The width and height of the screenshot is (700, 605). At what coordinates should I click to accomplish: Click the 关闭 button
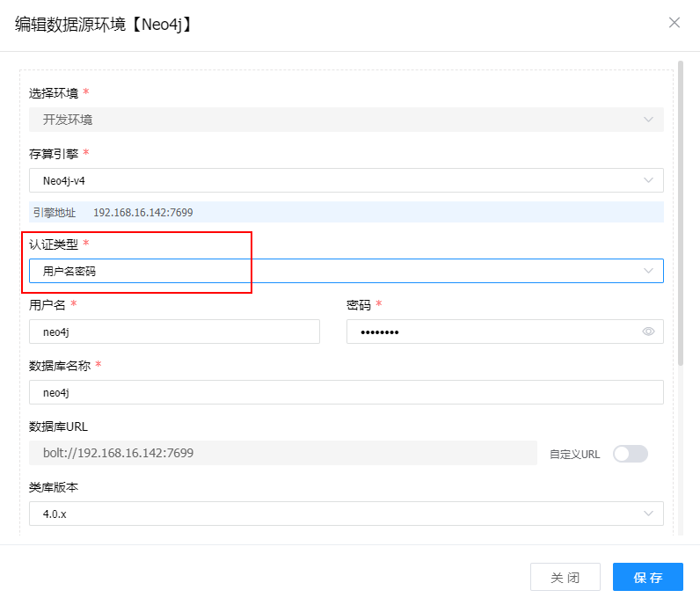tap(565, 578)
